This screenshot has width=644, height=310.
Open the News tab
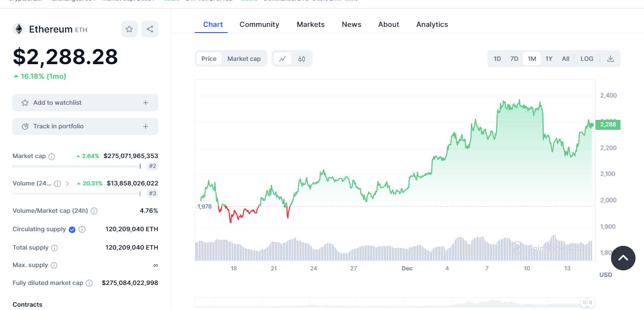pos(352,25)
